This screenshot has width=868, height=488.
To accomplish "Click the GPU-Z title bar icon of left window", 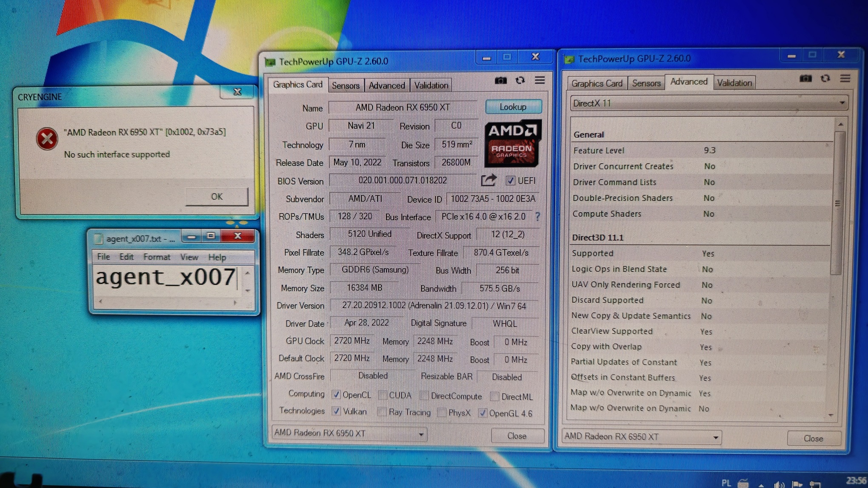I will pos(270,62).
